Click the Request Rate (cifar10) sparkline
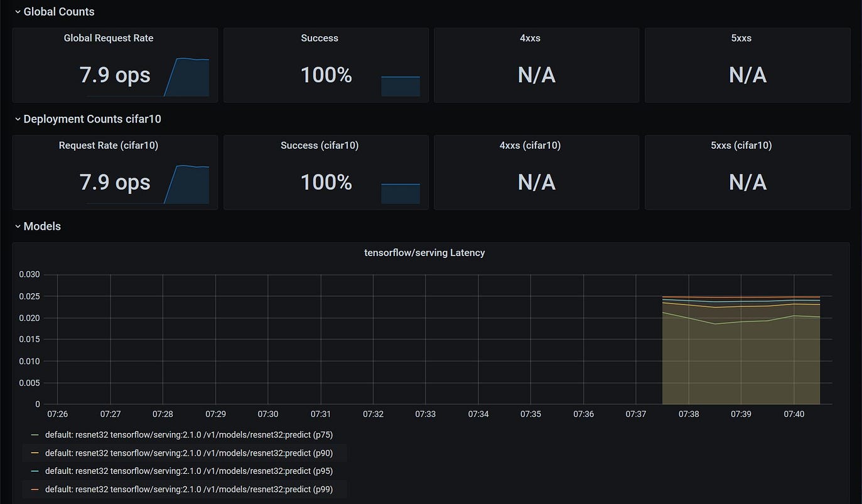This screenshot has width=862, height=504. pos(186,185)
